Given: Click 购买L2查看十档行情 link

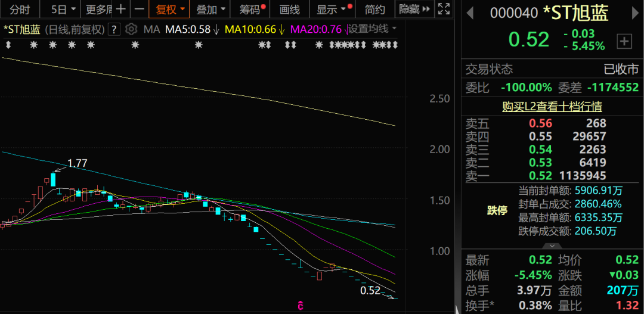Looking at the screenshot, I should point(552,107).
